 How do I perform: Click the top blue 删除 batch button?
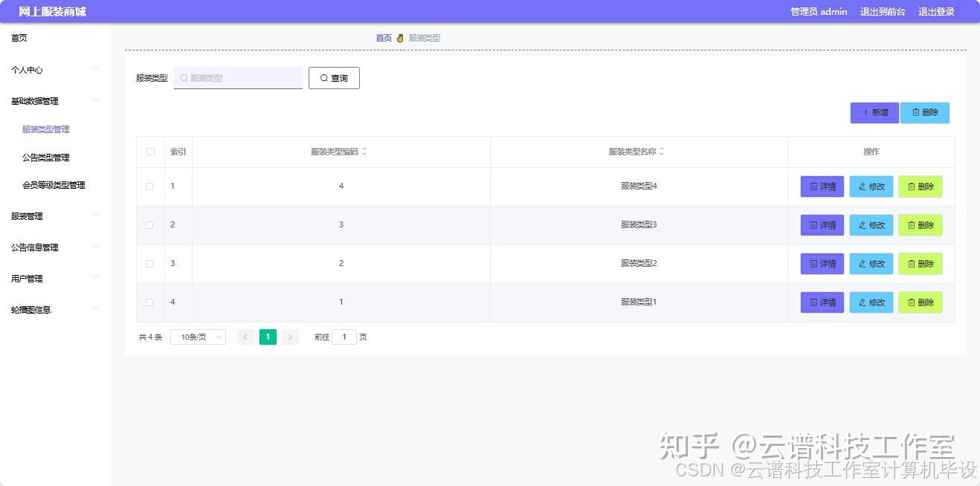(x=924, y=113)
